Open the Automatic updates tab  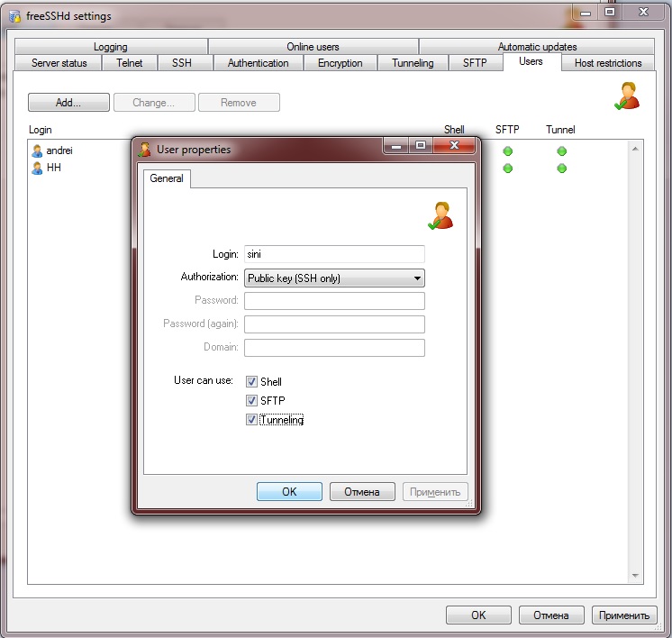[537, 46]
